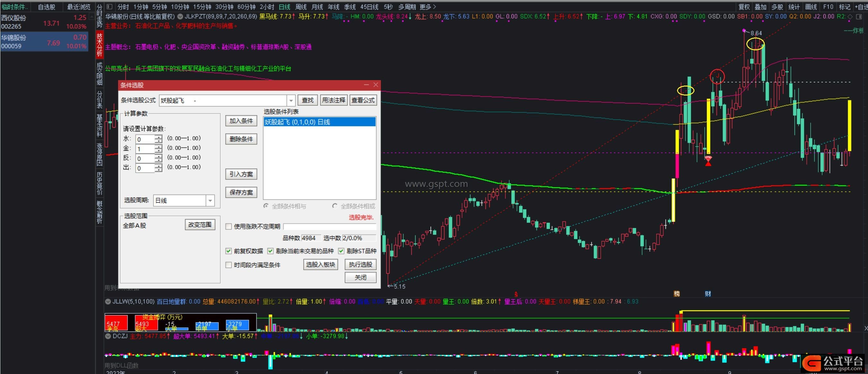Open 成交明细 vertical sidebar tab
Viewport: 868px width, 374px height.
click(x=99, y=73)
